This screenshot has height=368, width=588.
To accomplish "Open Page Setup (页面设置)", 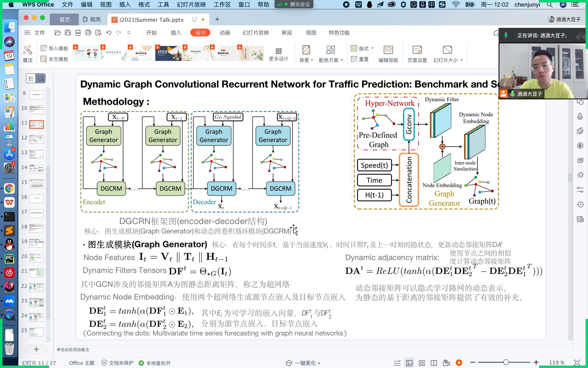I will click(417, 54).
